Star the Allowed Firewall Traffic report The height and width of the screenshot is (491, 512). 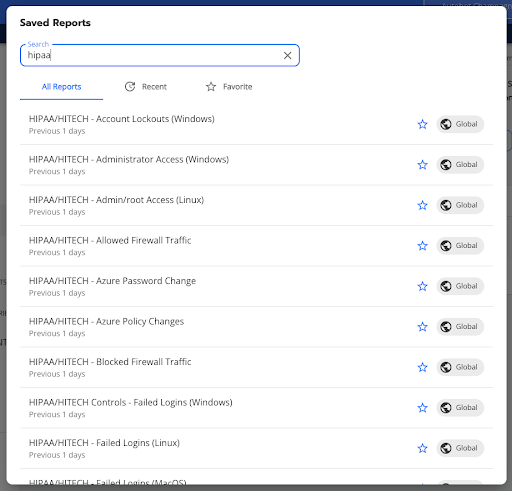(x=422, y=246)
